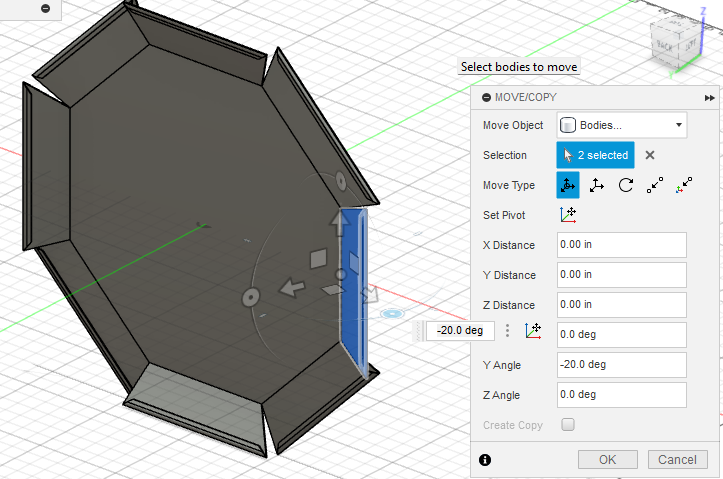Click the X Distance input field
723x479 pixels.
coord(622,245)
